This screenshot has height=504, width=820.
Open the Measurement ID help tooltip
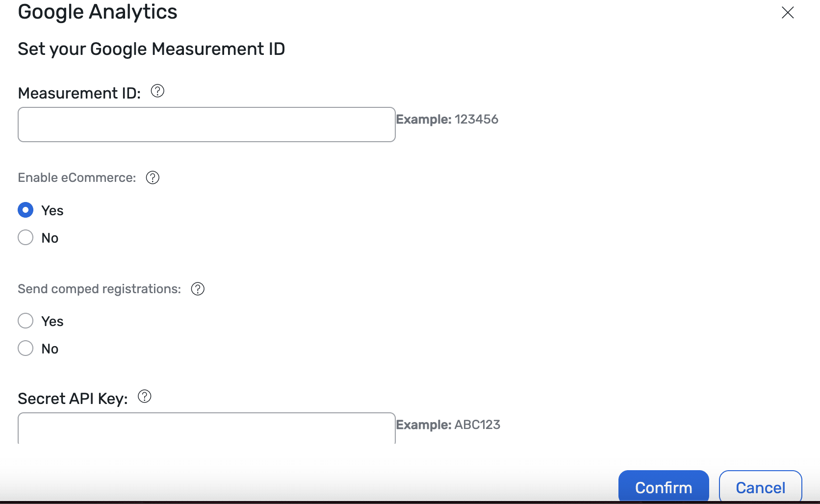(157, 91)
